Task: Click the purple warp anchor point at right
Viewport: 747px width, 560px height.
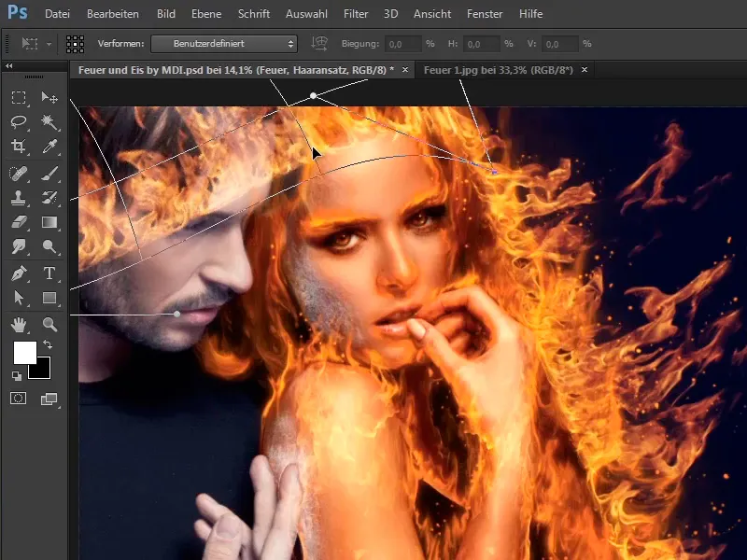Action: tap(495, 172)
